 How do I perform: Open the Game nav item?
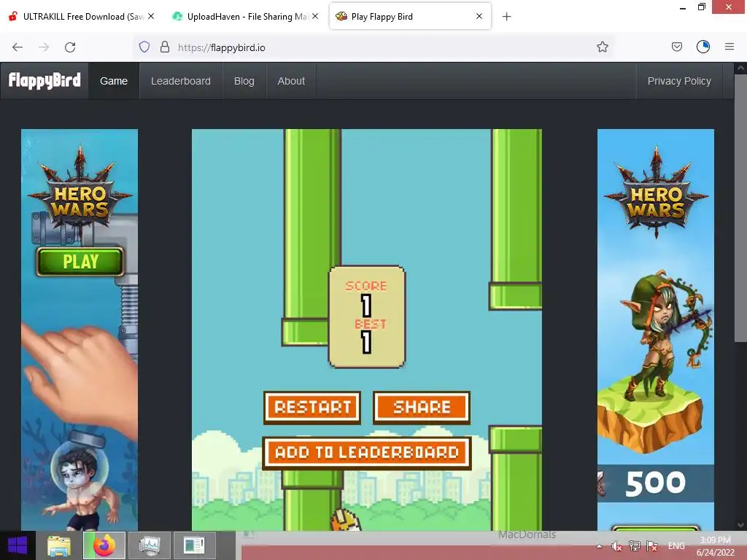point(114,81)
